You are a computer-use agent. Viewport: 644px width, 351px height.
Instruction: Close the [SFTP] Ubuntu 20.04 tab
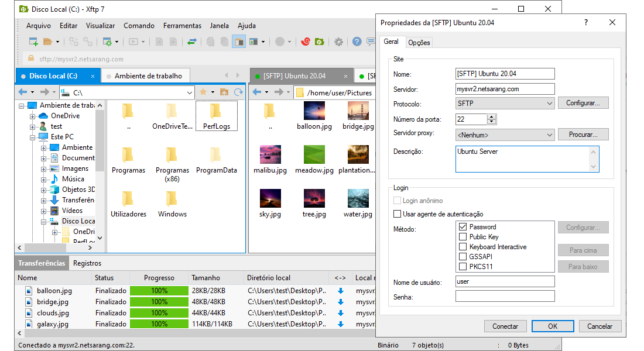pyautogui.click(x=346, y=77)
